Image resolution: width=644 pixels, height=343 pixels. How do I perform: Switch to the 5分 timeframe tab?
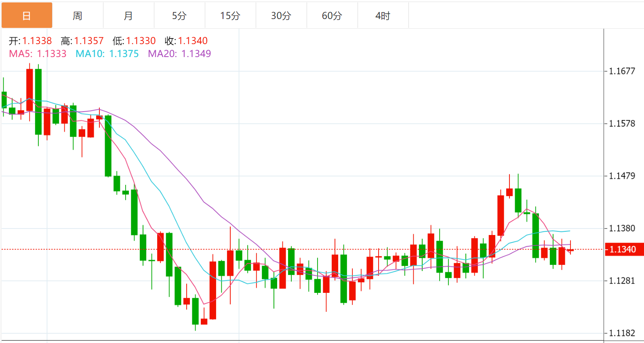click(x=179, y=16)
